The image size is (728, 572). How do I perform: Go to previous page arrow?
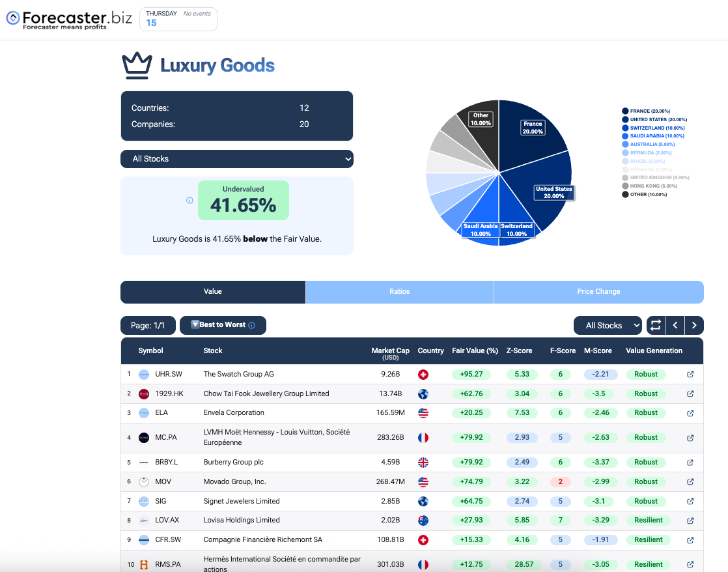(x=675, y=325)
